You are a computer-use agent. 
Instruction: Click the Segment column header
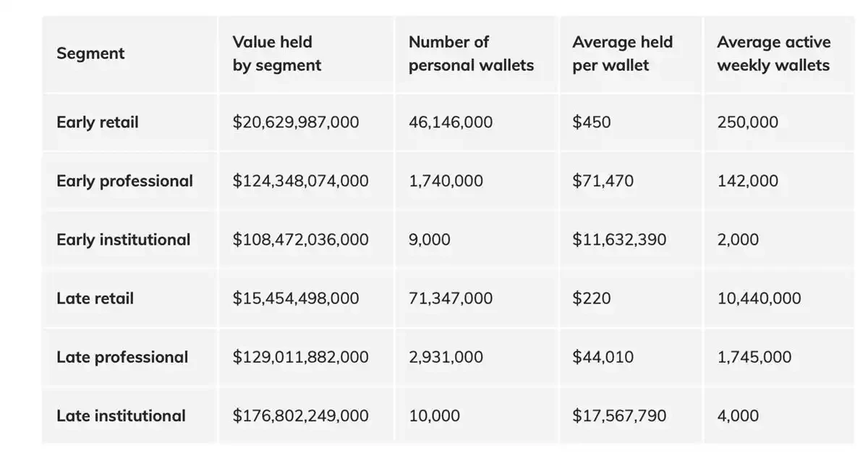click(x=90, y=54)
